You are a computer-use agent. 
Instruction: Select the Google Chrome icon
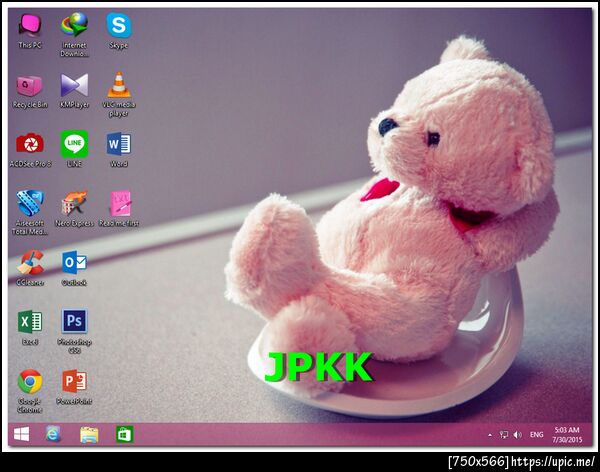(30, 391)
